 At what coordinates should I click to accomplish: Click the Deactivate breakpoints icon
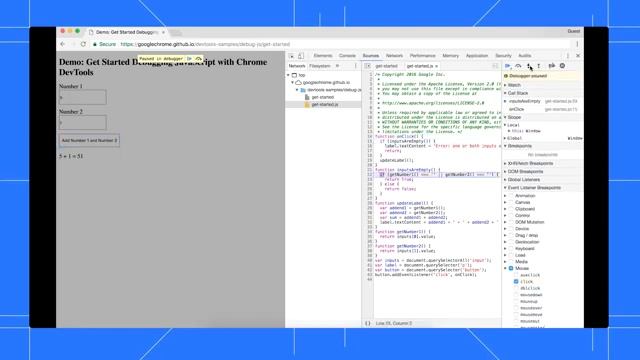(x=552, y=66)
